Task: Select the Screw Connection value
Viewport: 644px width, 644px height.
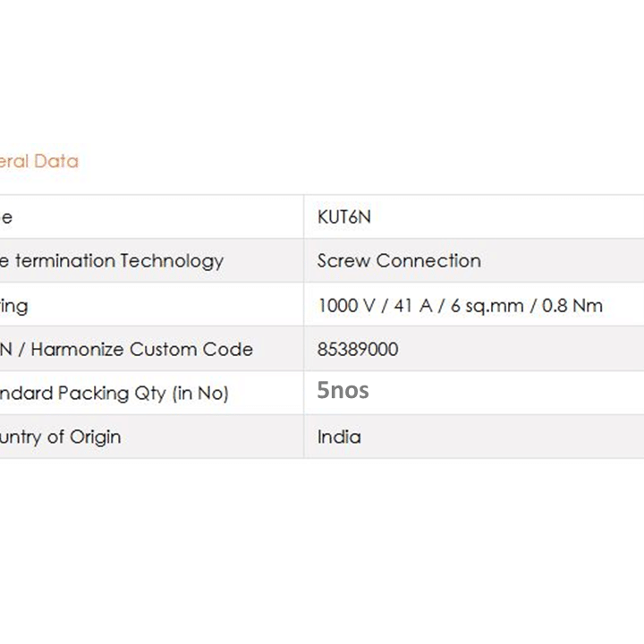Action: coord(399,261)
